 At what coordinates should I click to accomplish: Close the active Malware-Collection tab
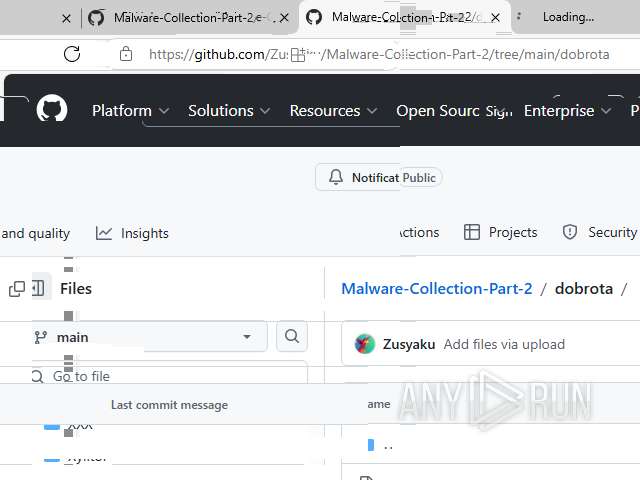495,18
